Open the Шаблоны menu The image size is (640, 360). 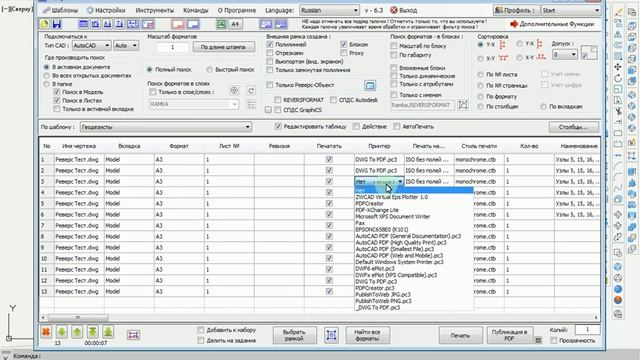tap(60, 10)
